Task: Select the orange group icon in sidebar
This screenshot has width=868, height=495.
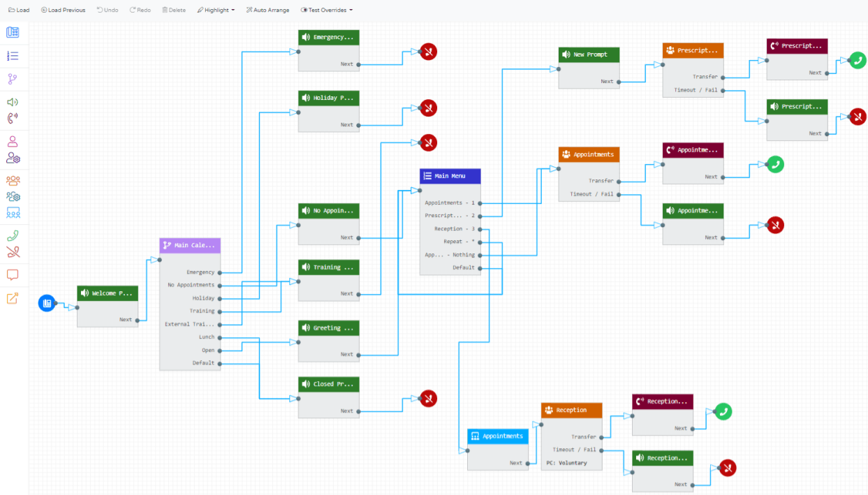Action: 13,180
